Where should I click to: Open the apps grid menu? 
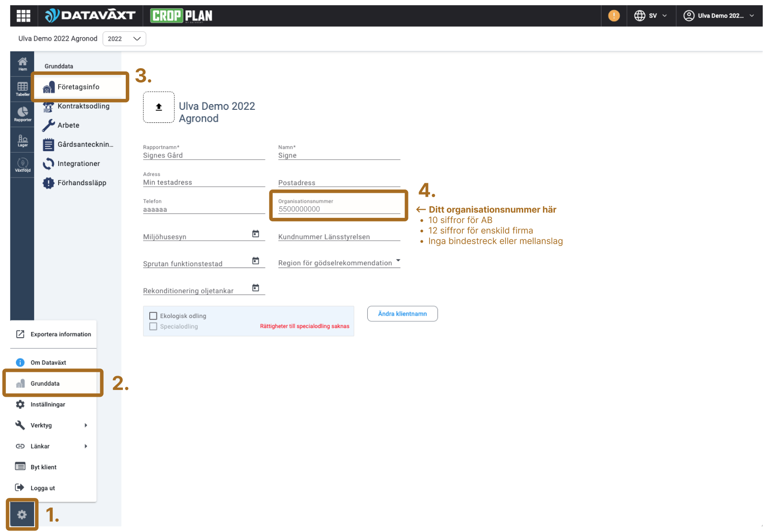coord(23,16)
